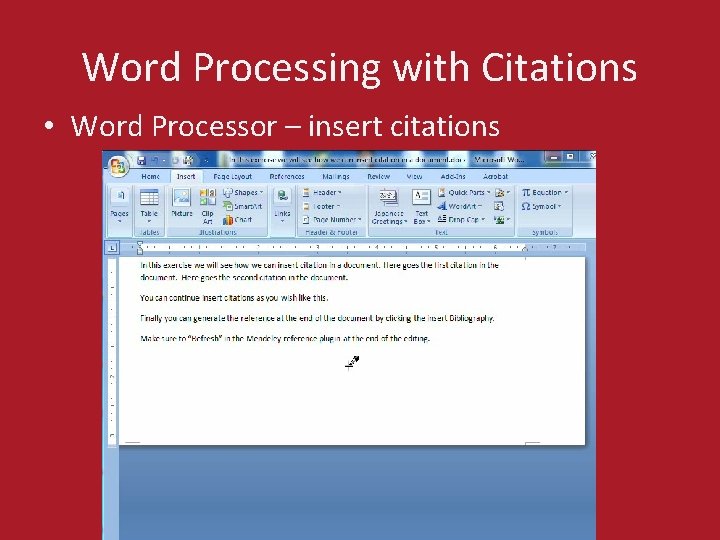The image size is (720, 540).
Task: Open the WordArt gallery
Action: tap(459, 206)
